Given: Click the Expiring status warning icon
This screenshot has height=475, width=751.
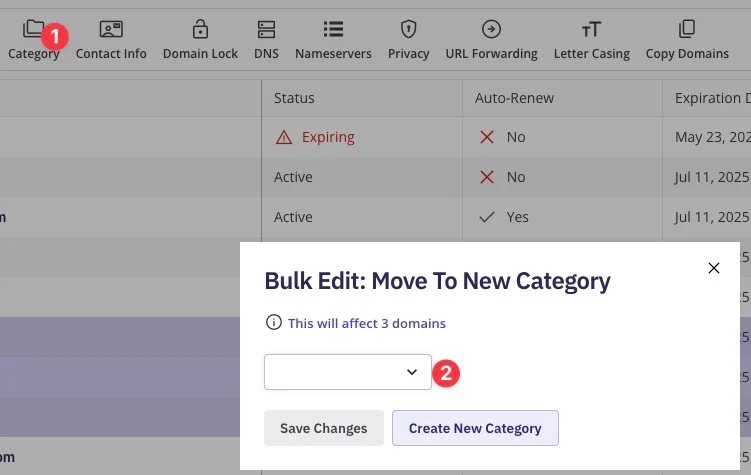Looking at the screenshot, I should [x=284, y=137].
